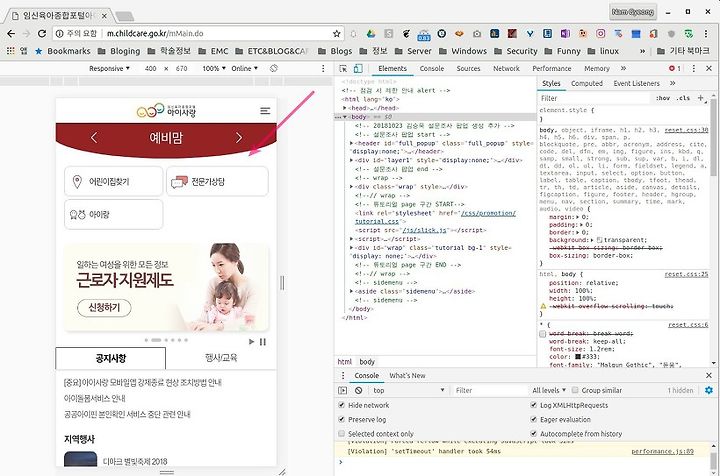The image size is (720, 476).
Task: Enable Group similar checkbox
Action: coord(575,390)
